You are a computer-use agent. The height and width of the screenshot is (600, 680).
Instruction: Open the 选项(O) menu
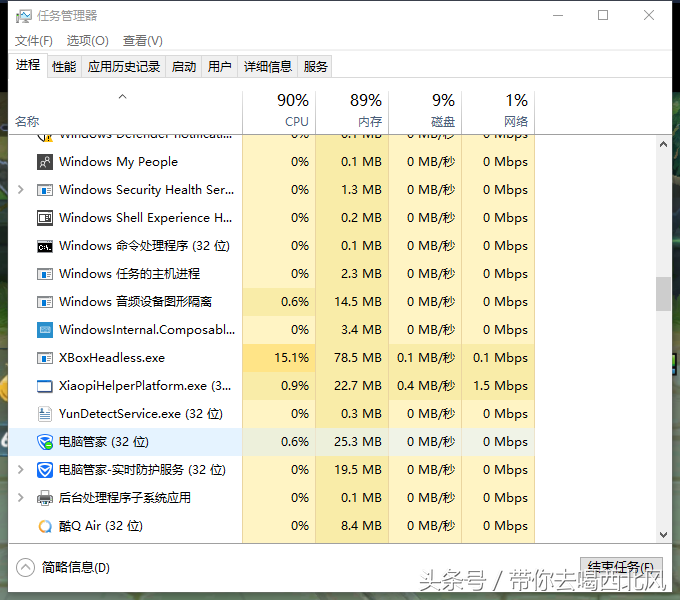coord(88,41)
